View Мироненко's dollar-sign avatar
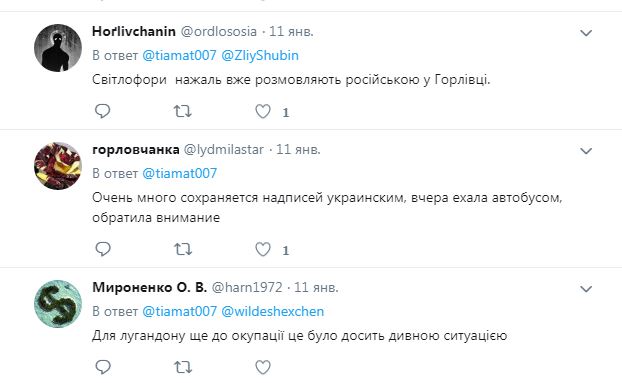 coord(58,304)
